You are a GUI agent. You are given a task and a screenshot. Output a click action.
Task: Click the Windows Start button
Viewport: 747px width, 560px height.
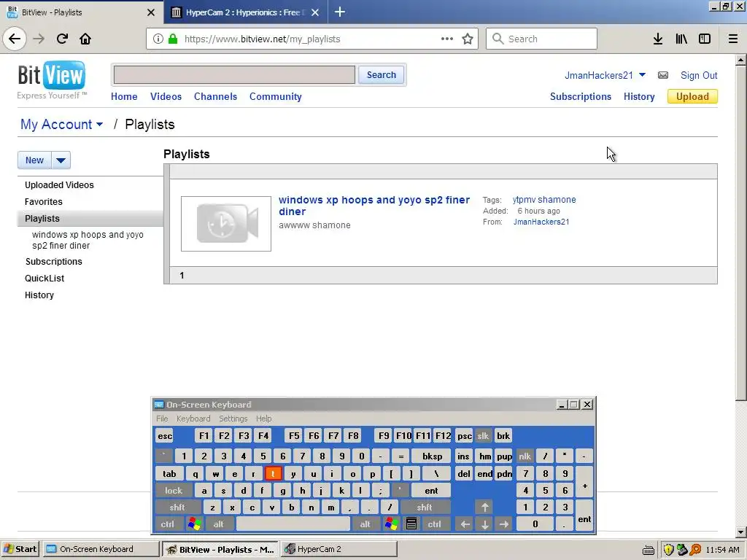[20, 549]
